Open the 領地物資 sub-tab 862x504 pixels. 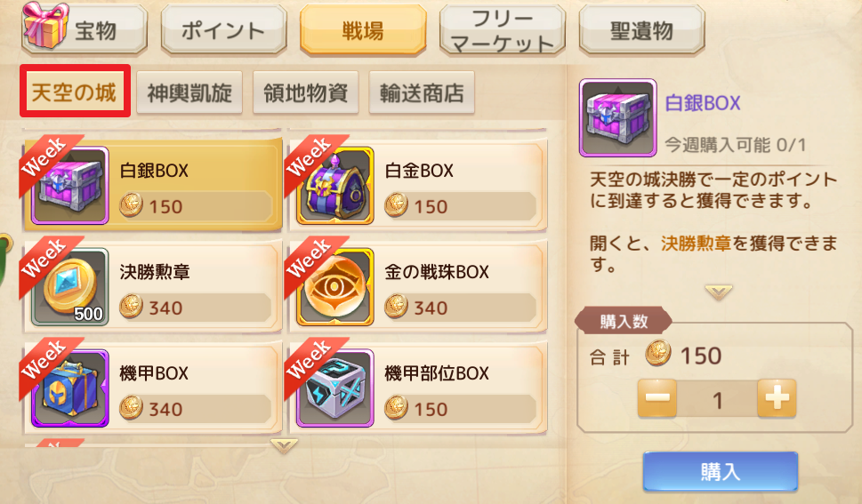coord(306,92)
